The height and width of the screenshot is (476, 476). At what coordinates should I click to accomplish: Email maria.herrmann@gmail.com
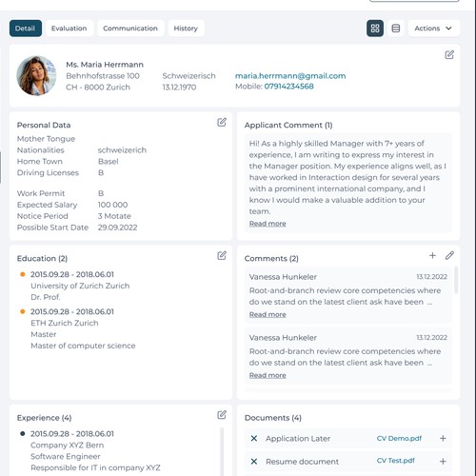click(290, 76)
